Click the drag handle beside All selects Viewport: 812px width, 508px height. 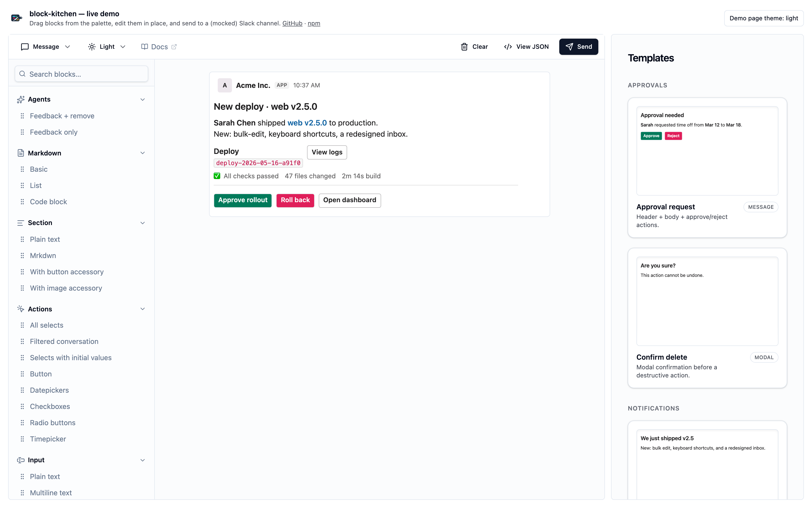[22, 325]
